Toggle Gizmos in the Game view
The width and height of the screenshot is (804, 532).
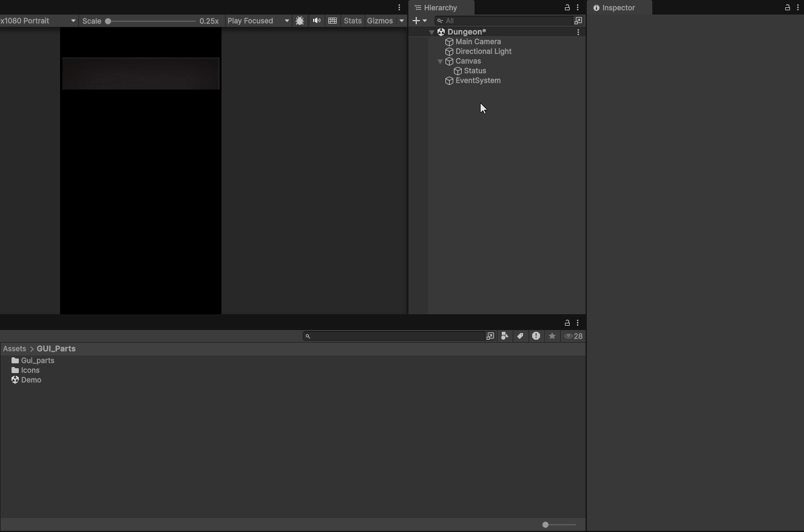pos(380,21)
